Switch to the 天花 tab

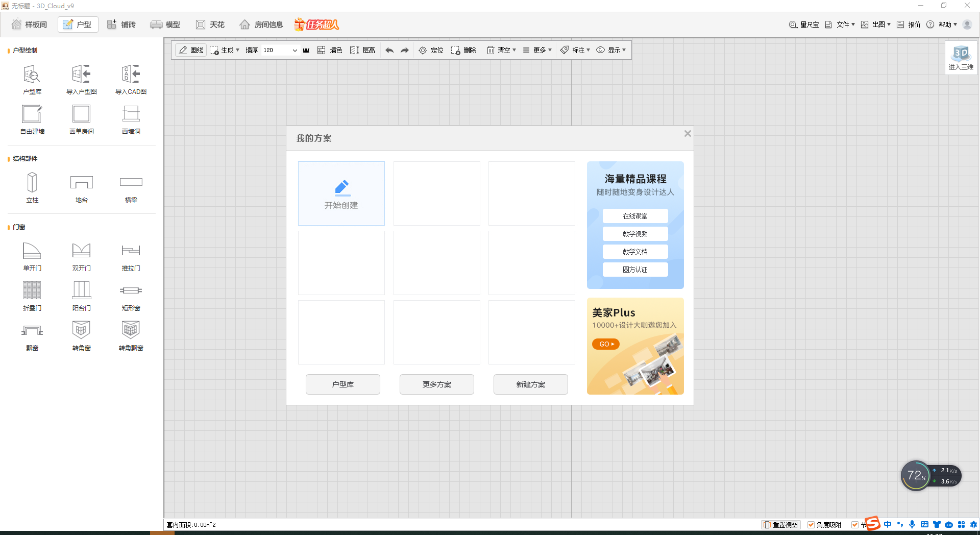pos(210,25)
